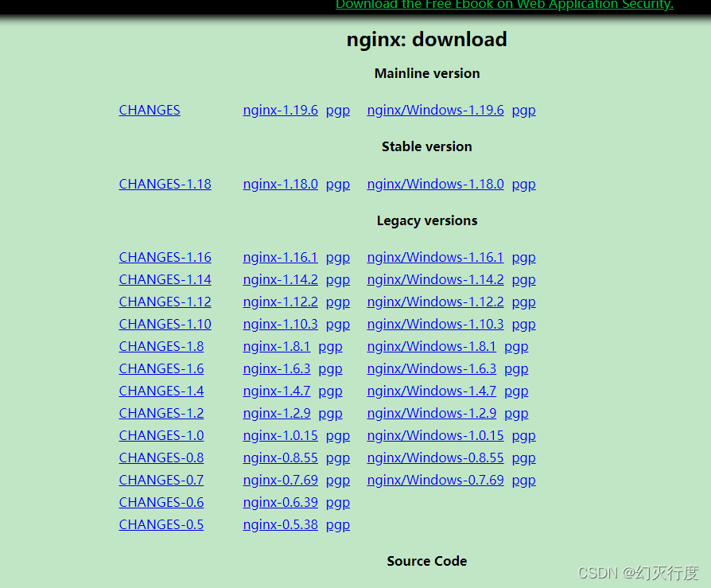Image resolution: width=711 pixels, height=588 pixels.
Task: Open pgp link beside nginx-1.8.1
Action: [x=330, y=346]
